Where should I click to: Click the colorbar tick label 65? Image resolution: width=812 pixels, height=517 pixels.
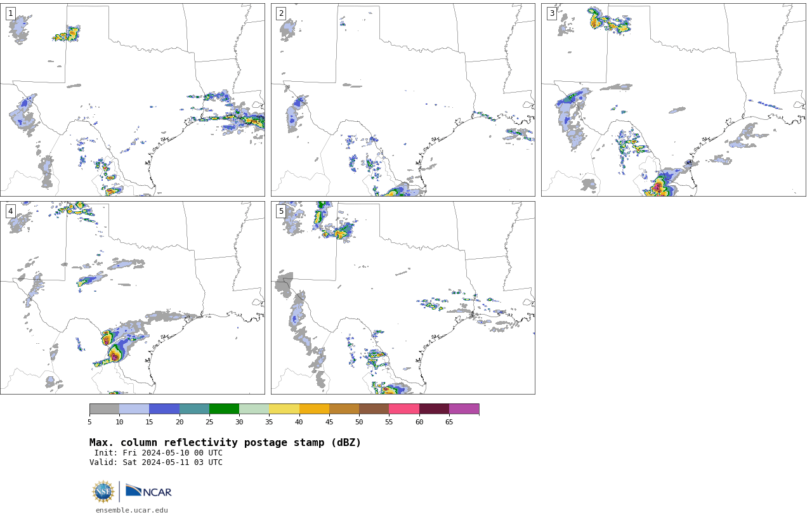pyautogui.click(x=449, y=422)
